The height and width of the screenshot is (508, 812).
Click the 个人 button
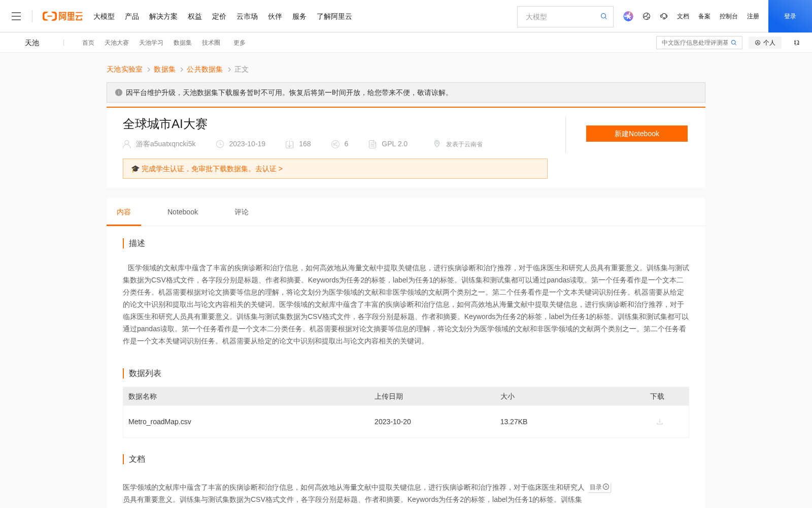point(765,43)
